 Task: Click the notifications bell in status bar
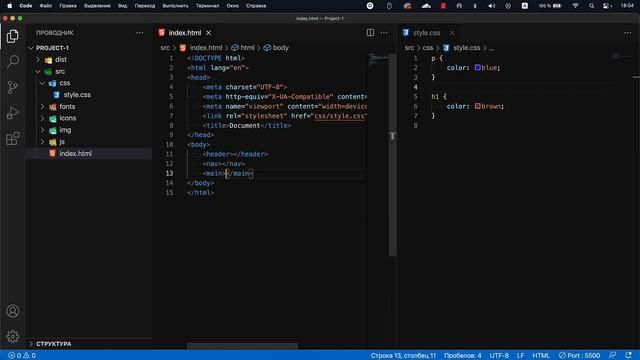pyautogui.click(x=628, y=356)
